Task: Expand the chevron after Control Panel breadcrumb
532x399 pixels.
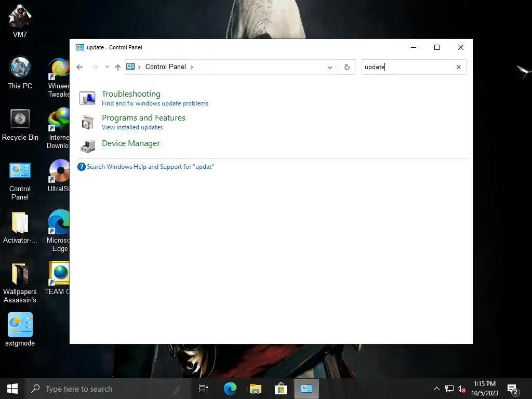Action: (192, 67)
